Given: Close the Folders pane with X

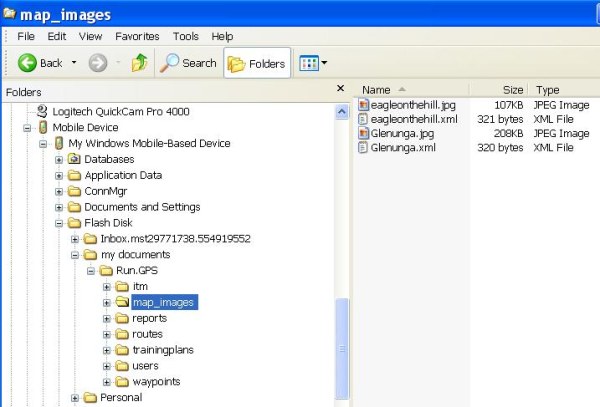Looking at the screenshot, I should click(342, 92).
